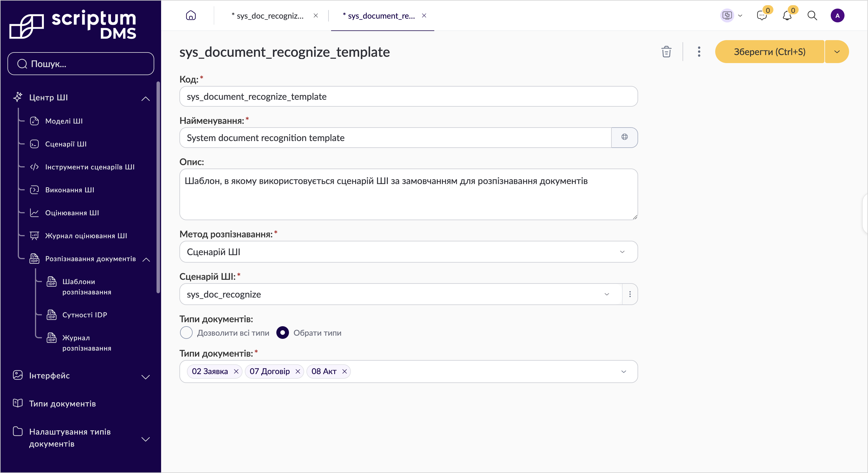Viewport: 868px width, 473px height.
Task: Close the sys_doc_recogniz... tab
Action: pyautogui.click(x=316, y=15)
